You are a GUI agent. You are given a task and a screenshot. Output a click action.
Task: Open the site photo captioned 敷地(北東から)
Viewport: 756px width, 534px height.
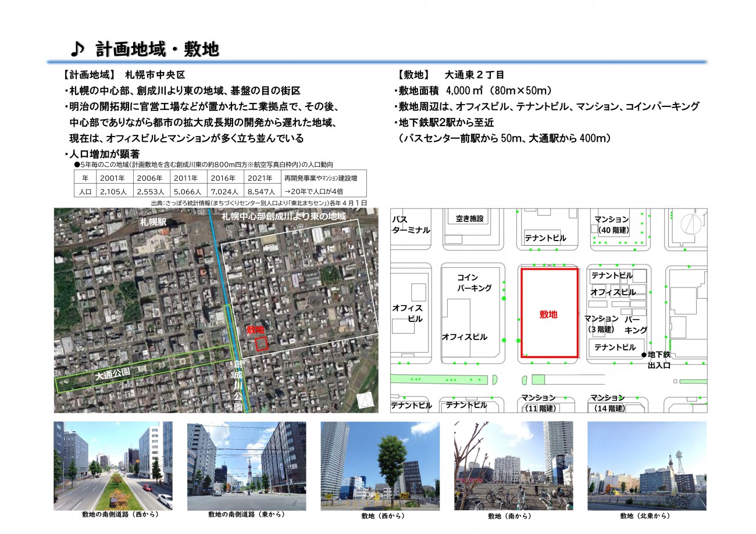pos(647,466)
